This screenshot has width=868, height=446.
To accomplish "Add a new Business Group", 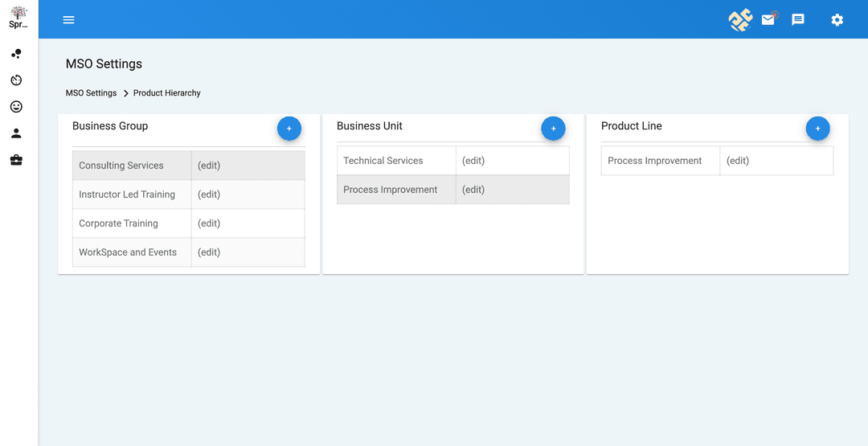I will click(x=289, y=129).
